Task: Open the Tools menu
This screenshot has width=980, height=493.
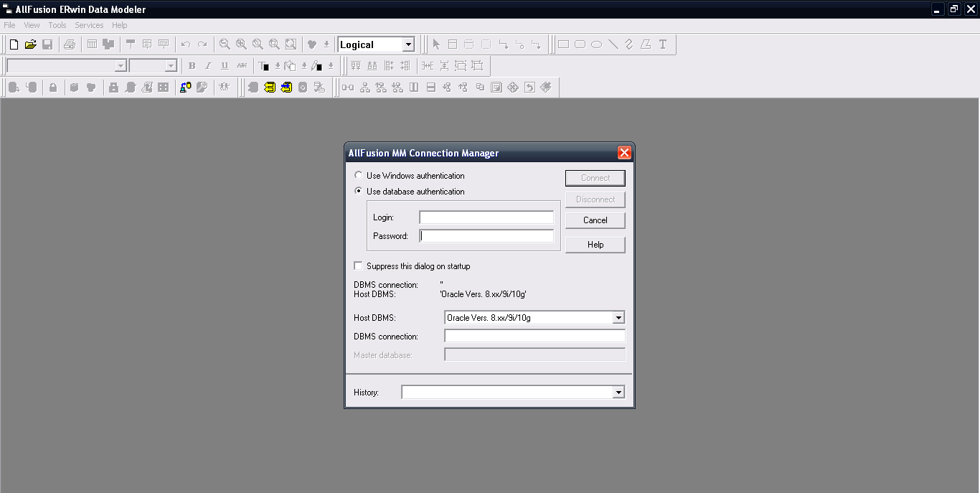Action: [57, 25]
